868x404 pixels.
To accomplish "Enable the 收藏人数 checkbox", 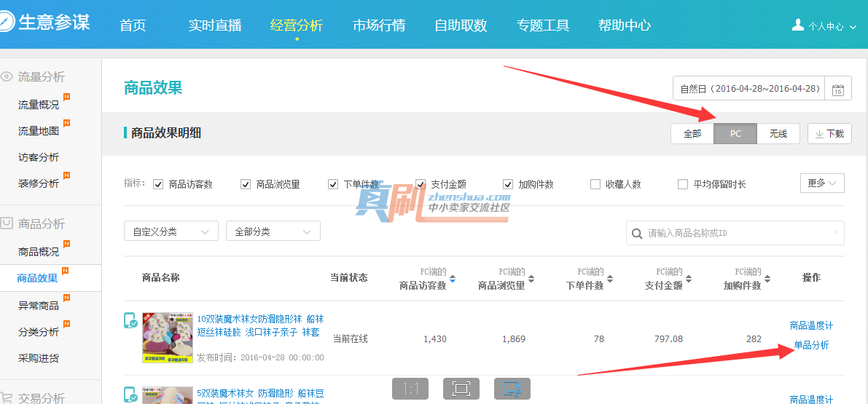I will [595, 184].
